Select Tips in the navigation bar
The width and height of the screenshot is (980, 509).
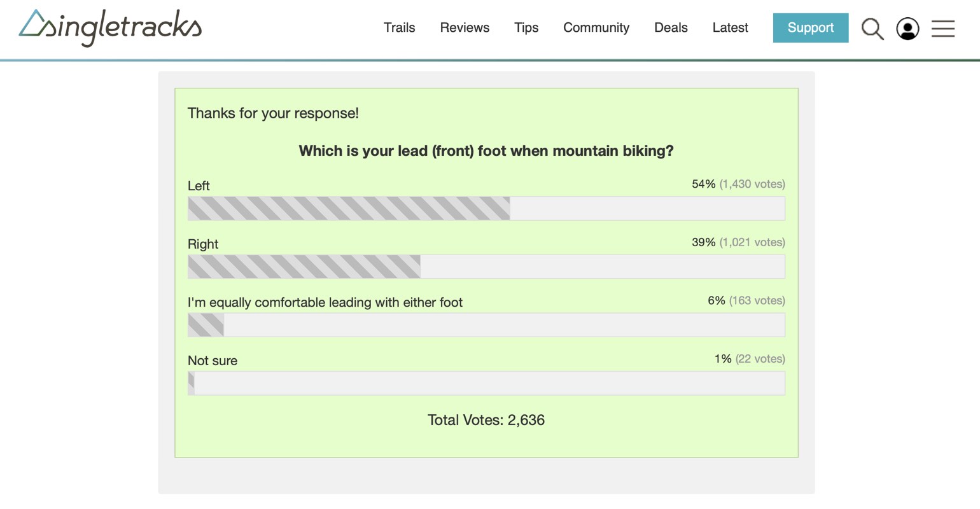tap(526, 28)
